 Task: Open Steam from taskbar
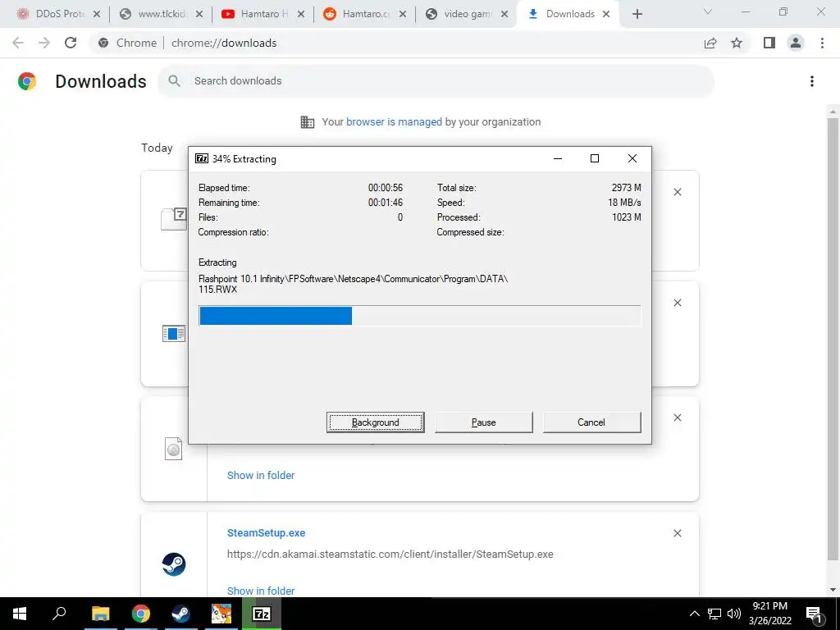point(180,614)
